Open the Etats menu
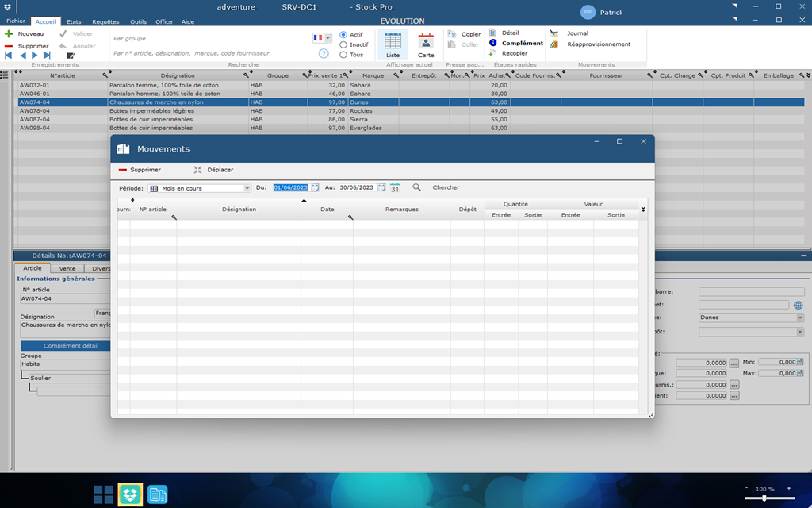Viewport: 812px width, 508px height. 74,21
